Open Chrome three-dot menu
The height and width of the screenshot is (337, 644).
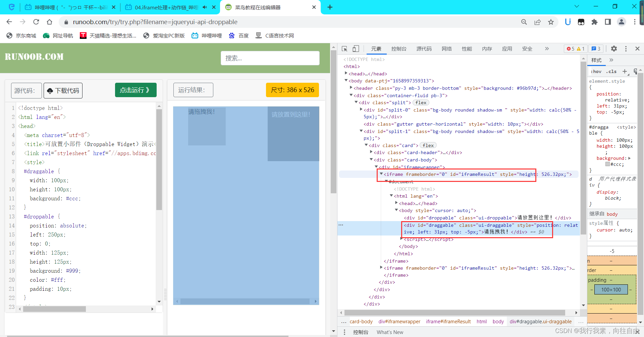point(635,22)
